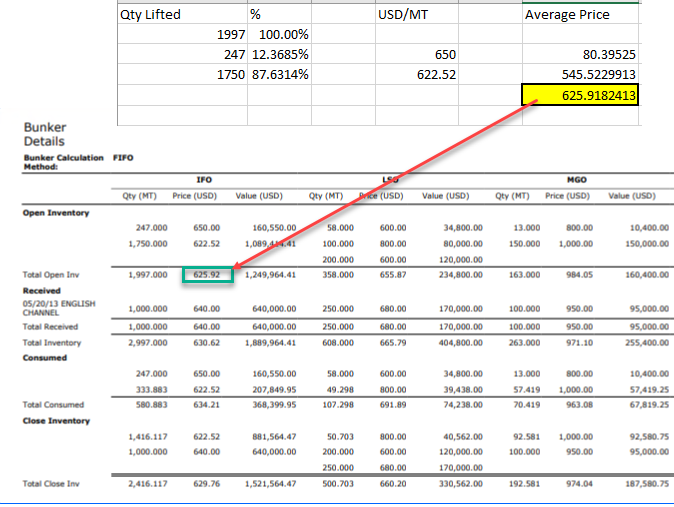Click the green-boxed 625.92 price value
Image resolution: width=674 pixels, height=507 pixels.
click(207, 274)
